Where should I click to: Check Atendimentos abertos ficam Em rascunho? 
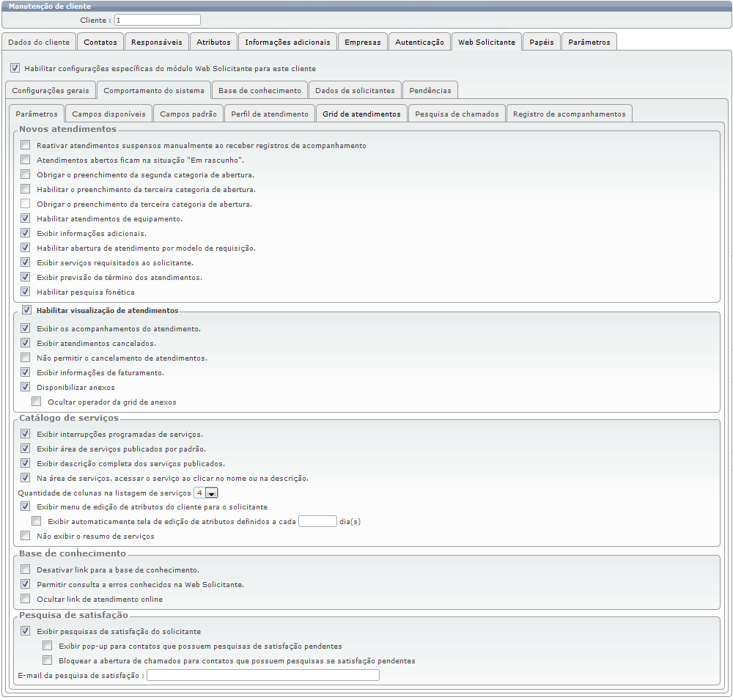pyautogui.click(x=25, y=160)
